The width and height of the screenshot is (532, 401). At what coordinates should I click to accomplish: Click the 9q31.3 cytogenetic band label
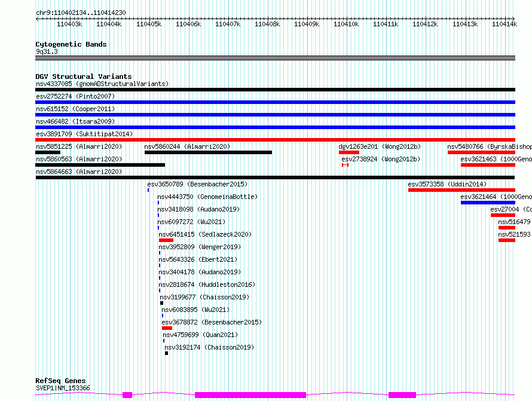47,51
